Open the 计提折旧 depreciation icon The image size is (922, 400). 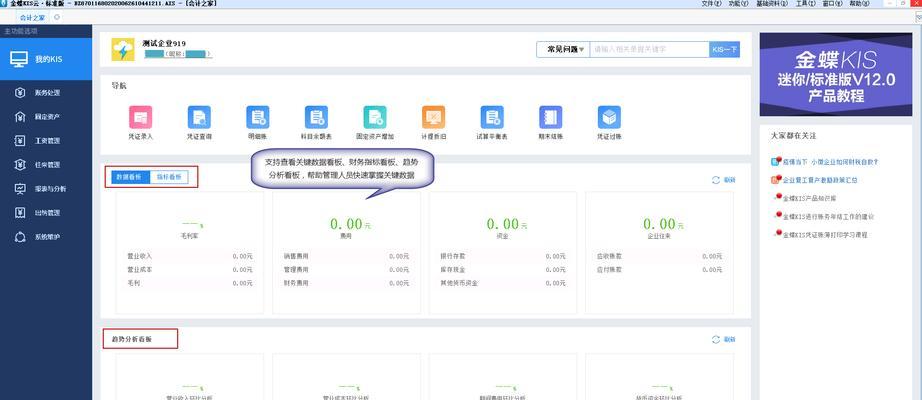coord(433,118)
